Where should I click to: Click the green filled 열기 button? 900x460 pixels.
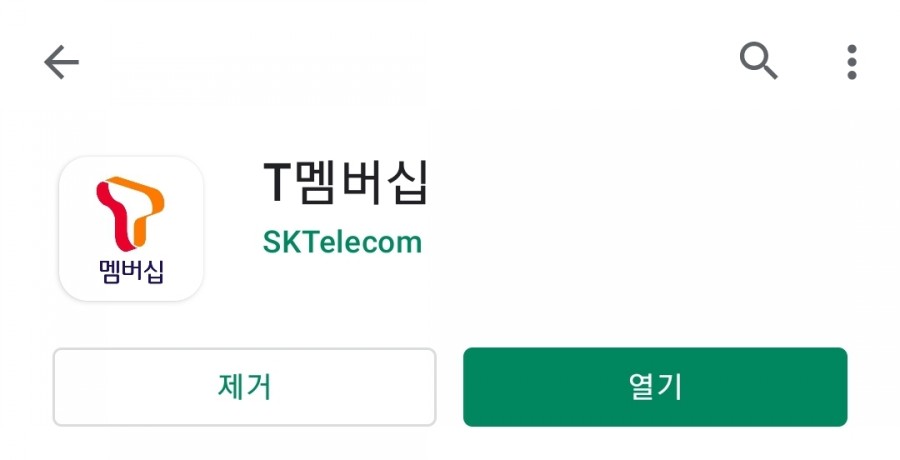coord(655,386)
